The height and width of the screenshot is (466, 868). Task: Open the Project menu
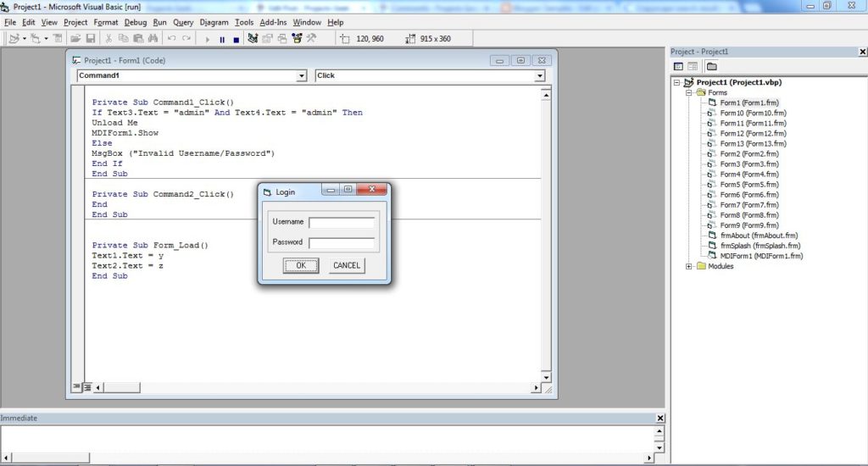tap(75, 22)
